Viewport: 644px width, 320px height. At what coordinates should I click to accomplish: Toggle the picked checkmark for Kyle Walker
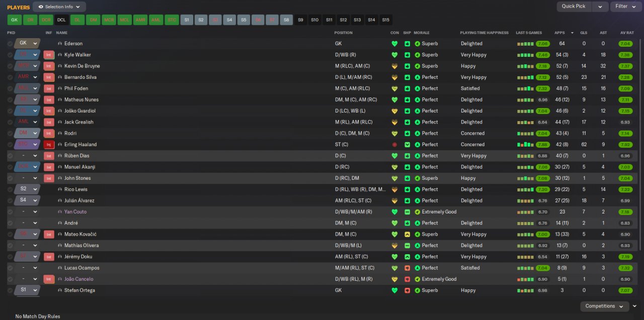point(10,55)
